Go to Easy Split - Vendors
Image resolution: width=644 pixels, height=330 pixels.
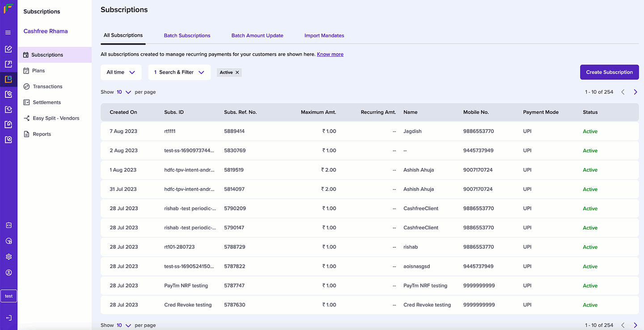(x=56, y=118)
